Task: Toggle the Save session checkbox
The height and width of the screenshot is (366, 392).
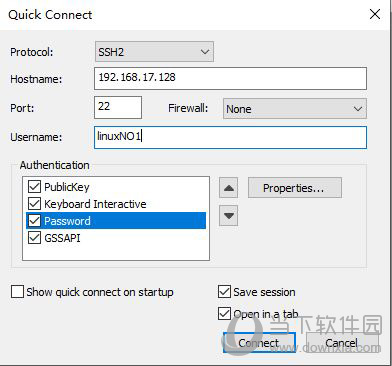Action: click(x=224, y=292)
